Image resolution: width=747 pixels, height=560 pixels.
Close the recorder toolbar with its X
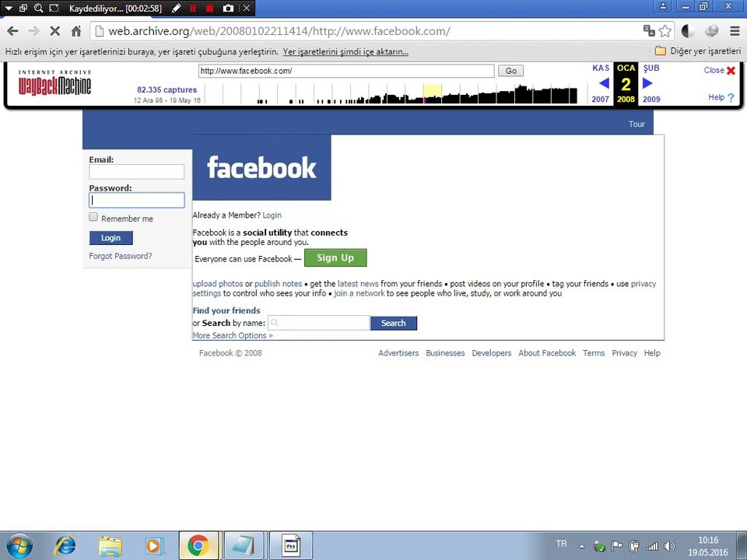click(x=247, y=8)
